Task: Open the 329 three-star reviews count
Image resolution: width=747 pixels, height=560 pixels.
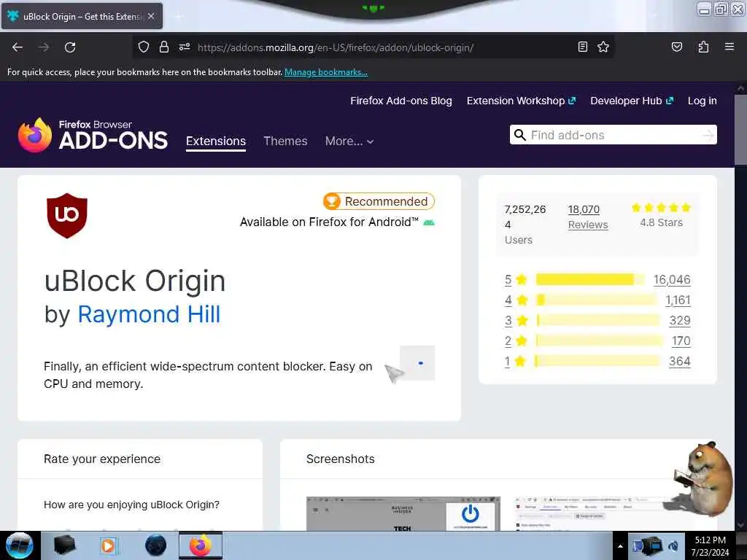Action: click(x=680, y=321)
